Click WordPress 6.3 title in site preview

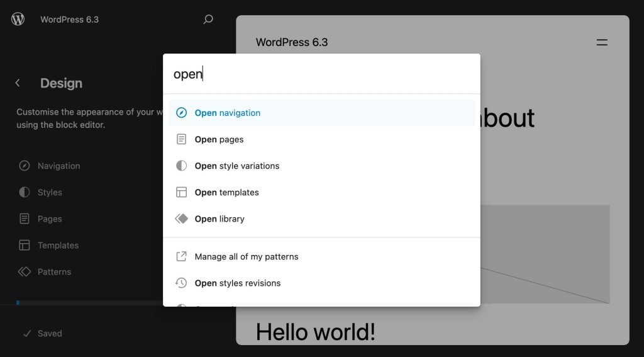pyautogui.click(x=292, y=42)
